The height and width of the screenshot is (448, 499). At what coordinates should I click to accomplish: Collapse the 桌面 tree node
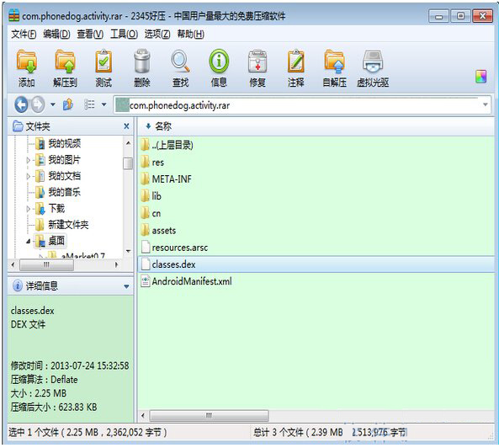coord(28,241)
